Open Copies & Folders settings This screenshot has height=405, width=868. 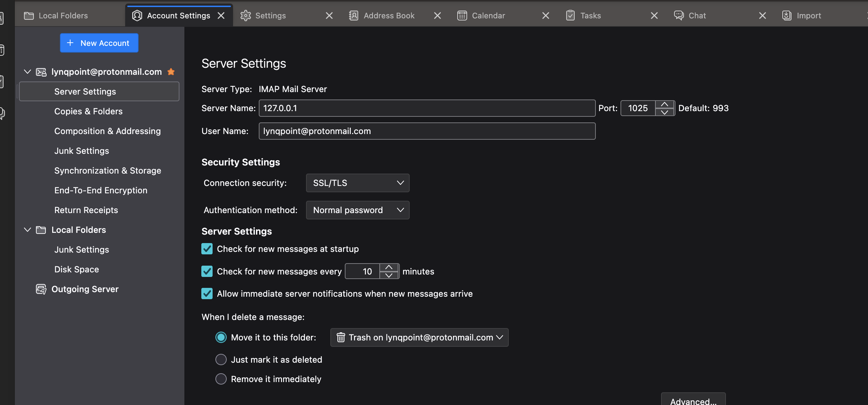[x=99, y=111]
